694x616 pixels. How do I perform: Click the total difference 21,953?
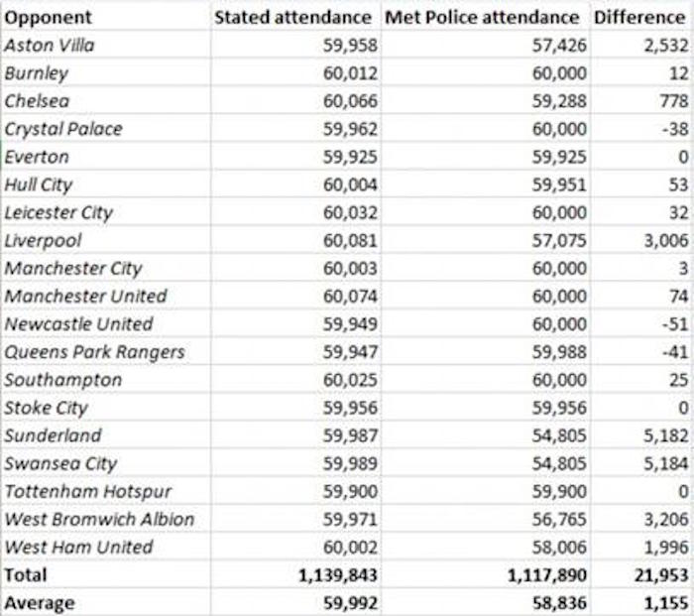tap(654, 574)
